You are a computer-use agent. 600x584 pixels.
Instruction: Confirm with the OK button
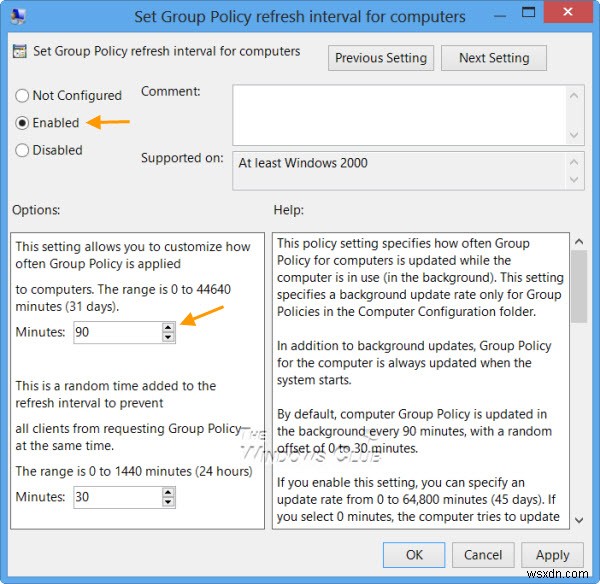tap(414, 555)
